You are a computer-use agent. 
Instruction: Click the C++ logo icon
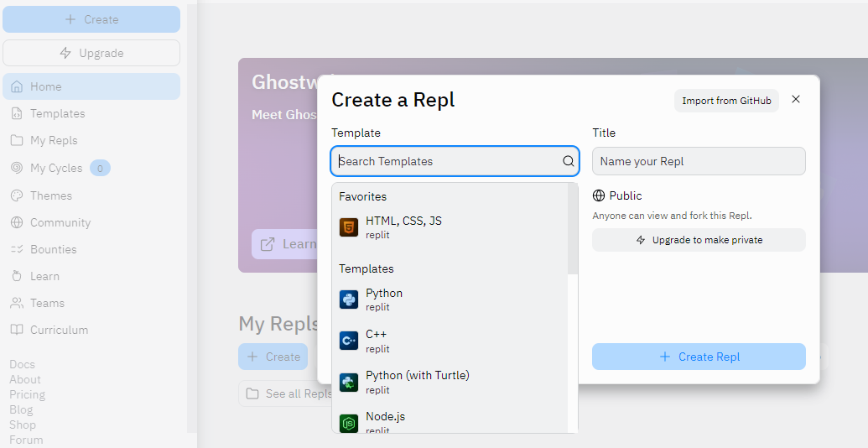pyautogui.click(x=349, y=341)
